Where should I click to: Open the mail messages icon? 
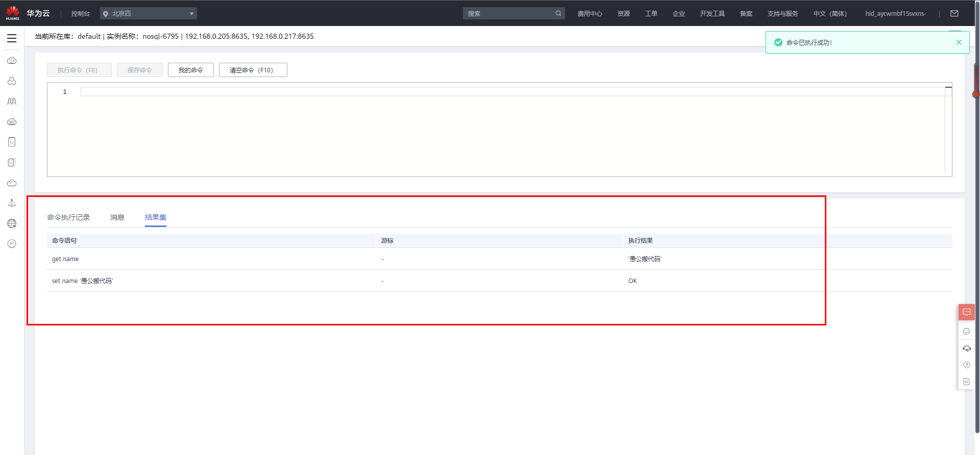(954, 13)
